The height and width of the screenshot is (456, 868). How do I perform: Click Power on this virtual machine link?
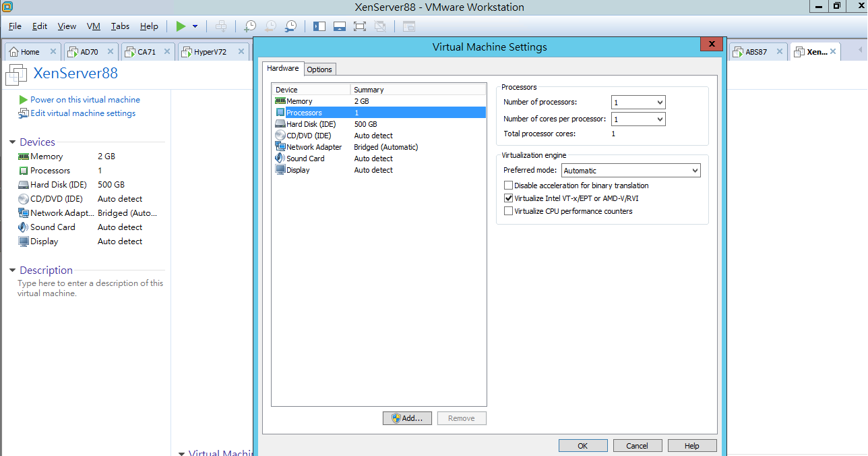[x=85, y=100]
